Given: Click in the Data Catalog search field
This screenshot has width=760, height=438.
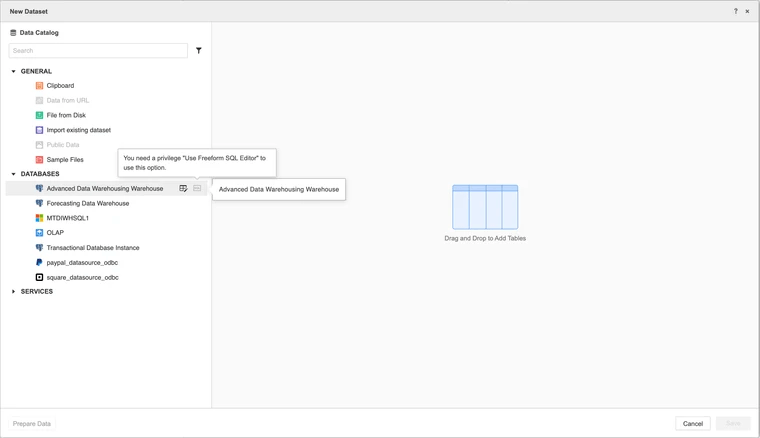Looking at the screenshot, I should click(x=97, y=50).
